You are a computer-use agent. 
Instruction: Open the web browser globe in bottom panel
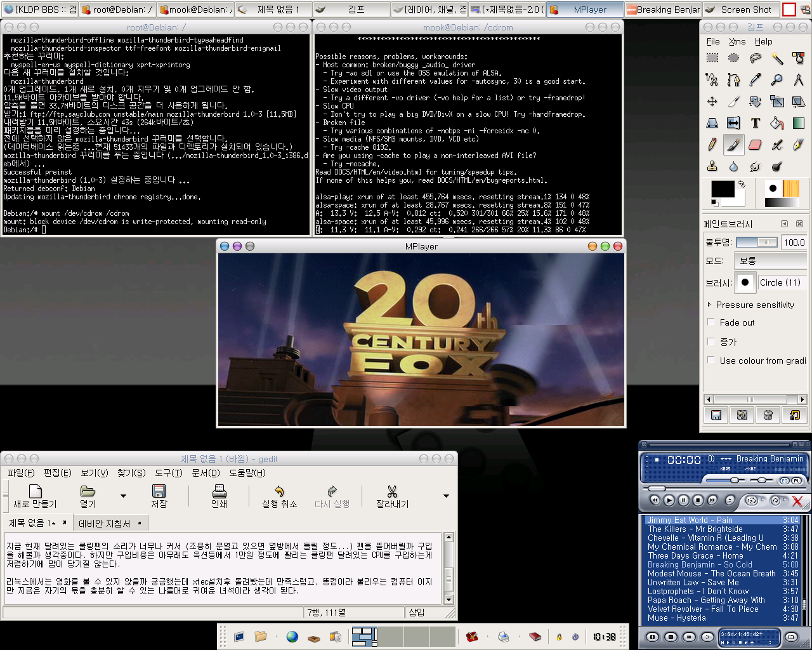pyautogui.click(x=292, y=636)
